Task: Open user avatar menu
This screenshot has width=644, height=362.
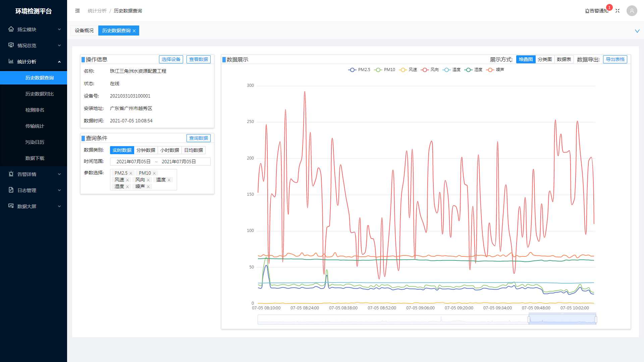Action: pyautogui.click(x=632, y=11)
